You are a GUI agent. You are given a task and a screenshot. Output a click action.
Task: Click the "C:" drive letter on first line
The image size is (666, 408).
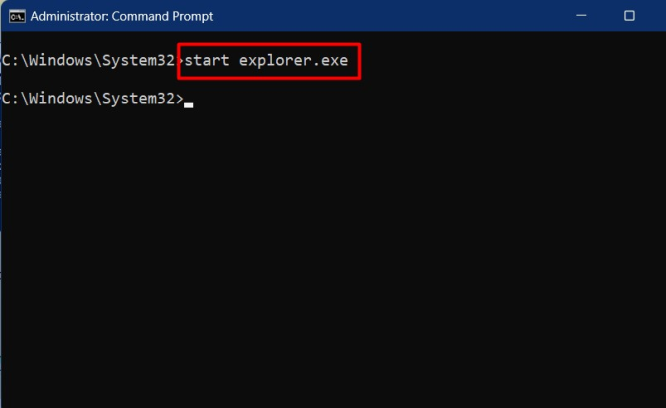(10, 61)
